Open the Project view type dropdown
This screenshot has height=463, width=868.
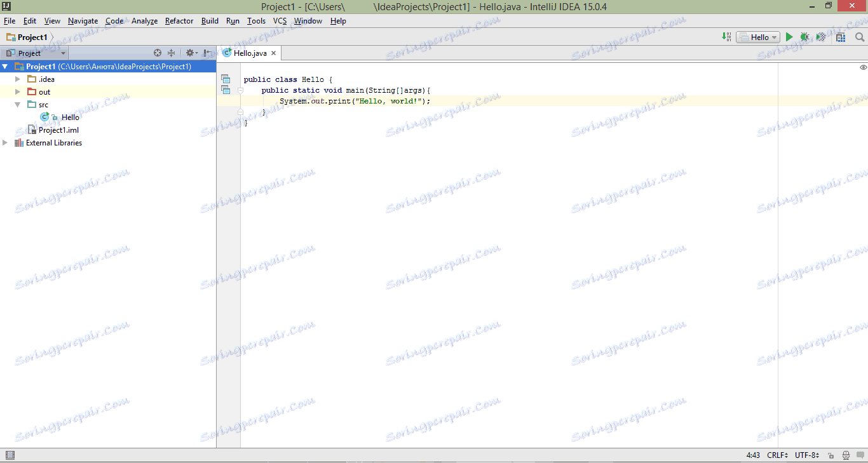(36, 53)
